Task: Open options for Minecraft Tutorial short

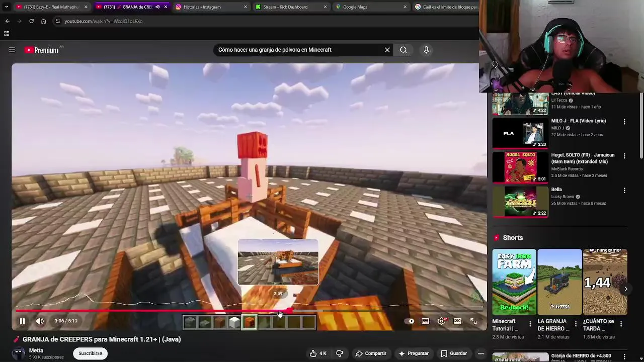Action: [x=530, y=324]
